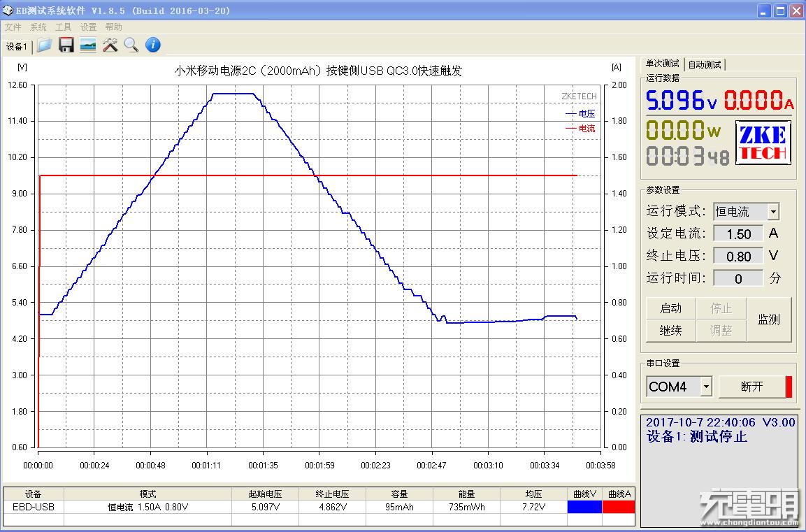Export the chart image via picture icon
806x532 pixels.
88,45
